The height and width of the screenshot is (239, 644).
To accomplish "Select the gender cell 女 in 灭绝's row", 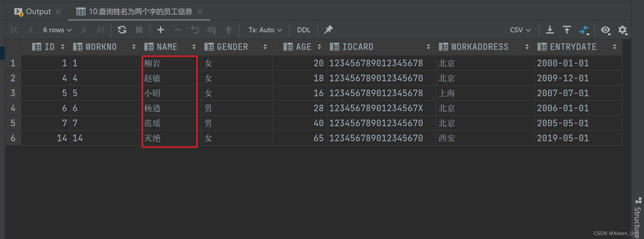I will [237, 138].
